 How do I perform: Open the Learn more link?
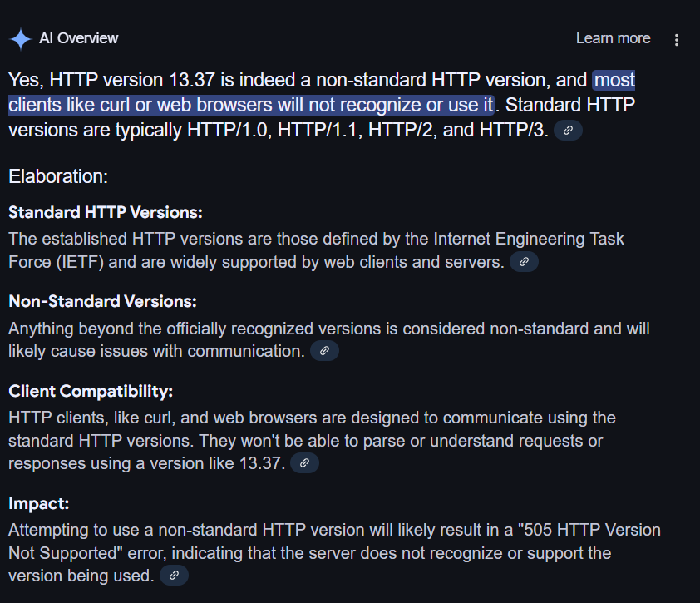613,38
